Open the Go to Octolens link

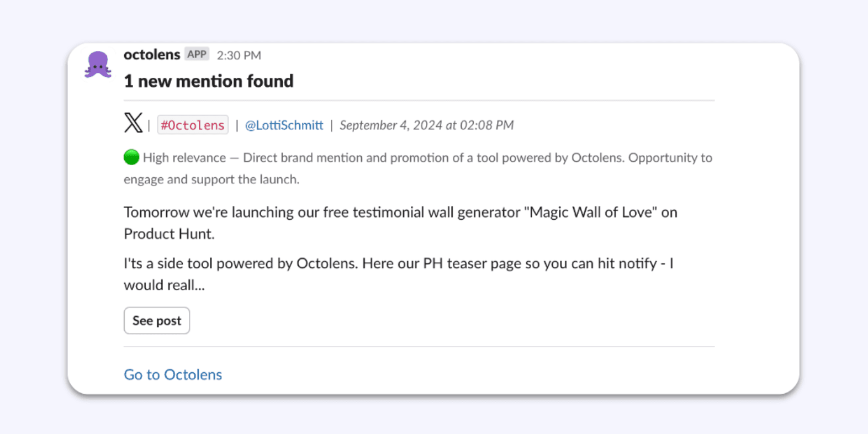(x=172, y=374)
